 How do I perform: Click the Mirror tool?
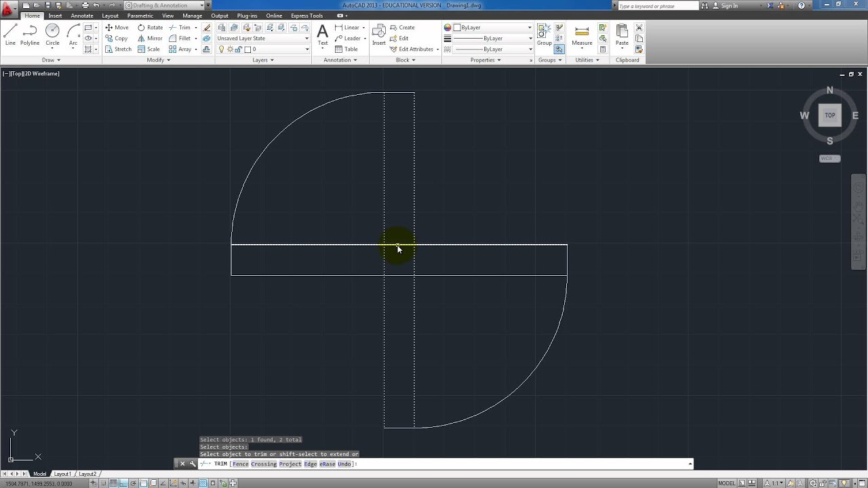click(150, 39)
